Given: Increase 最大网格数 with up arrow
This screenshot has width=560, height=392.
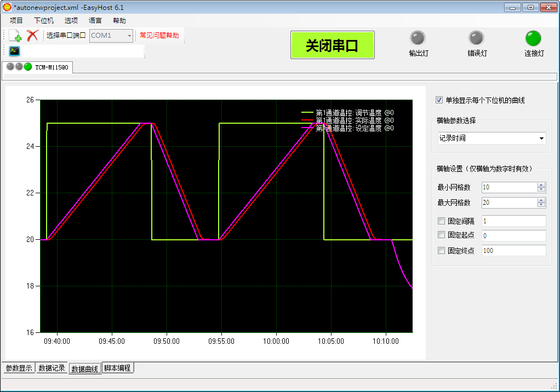Looking at the screenshot, I should tap(541, 200).
